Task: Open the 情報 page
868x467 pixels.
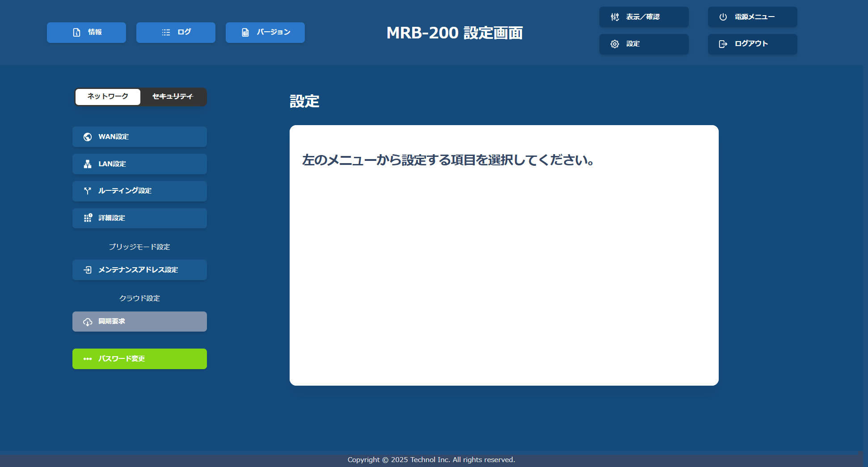Action: tap(86, 33)
